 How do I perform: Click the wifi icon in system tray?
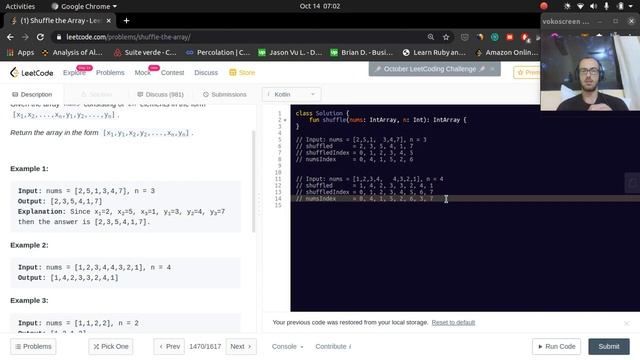tap(580, 6)
